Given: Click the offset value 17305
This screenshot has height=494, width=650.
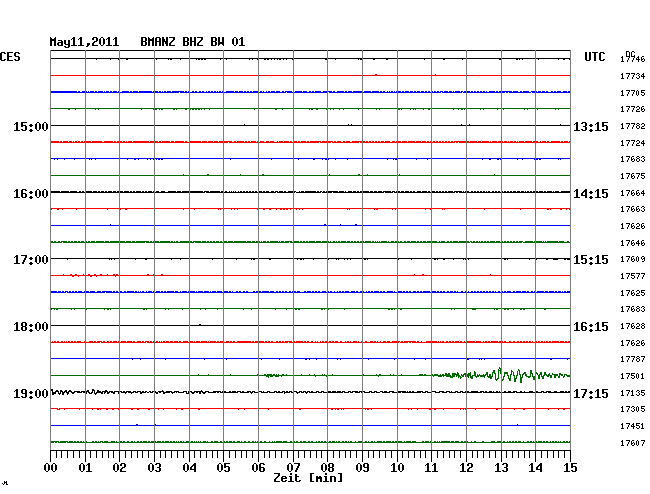Looking at the screenshot, I should [x=633, y=409].
